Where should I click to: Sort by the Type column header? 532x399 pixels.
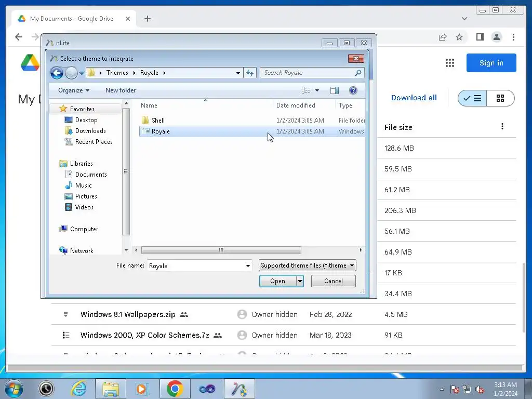coord(345,105)
